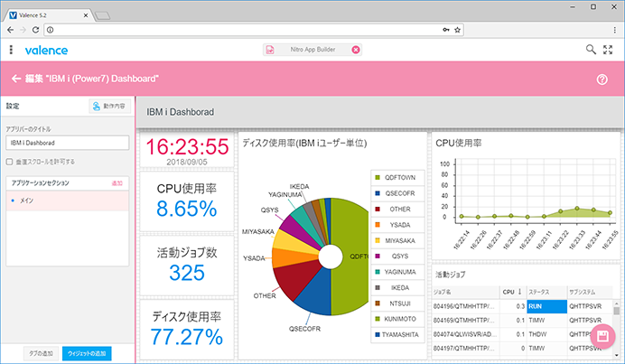Toggle KUNIMOTO legend entry
Screen dimensions: 625x364
397,319
